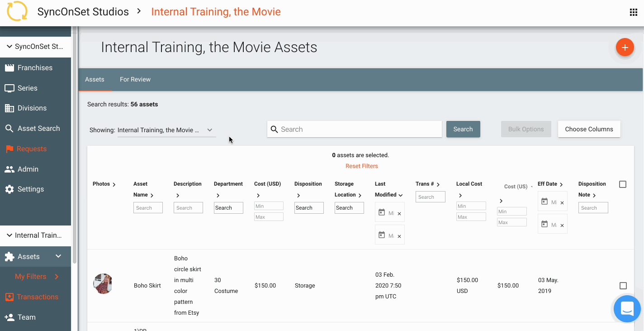Focus the Disposition Note search field

[593, 208]
